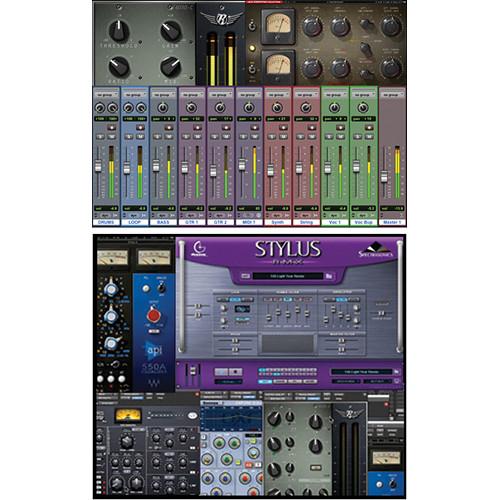Click the gray pad below Stylus filter sliders
Viewport: 500px width, 500px height.
(287, 344)
